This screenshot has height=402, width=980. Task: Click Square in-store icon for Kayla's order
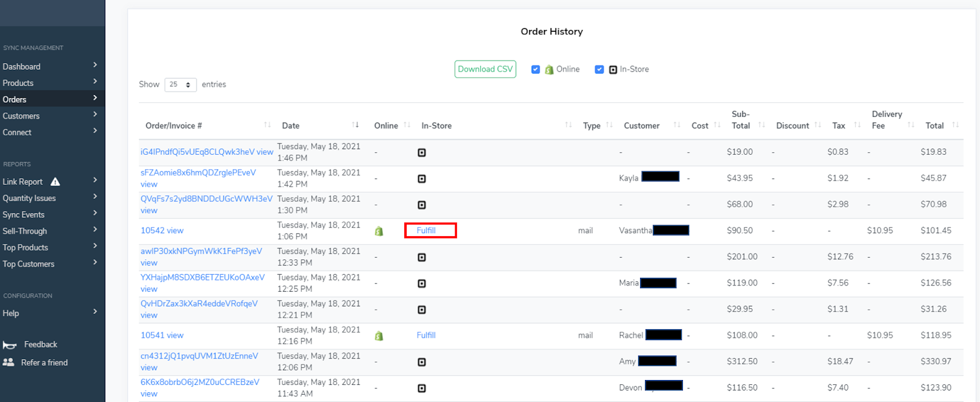click(x=421, y=179)
